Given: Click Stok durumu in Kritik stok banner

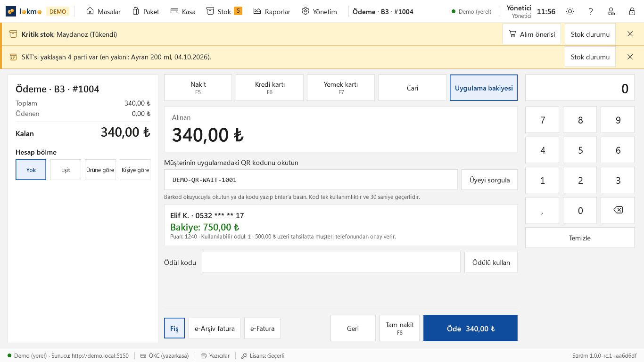Looking at the screenshot, I should pos(590,34).
